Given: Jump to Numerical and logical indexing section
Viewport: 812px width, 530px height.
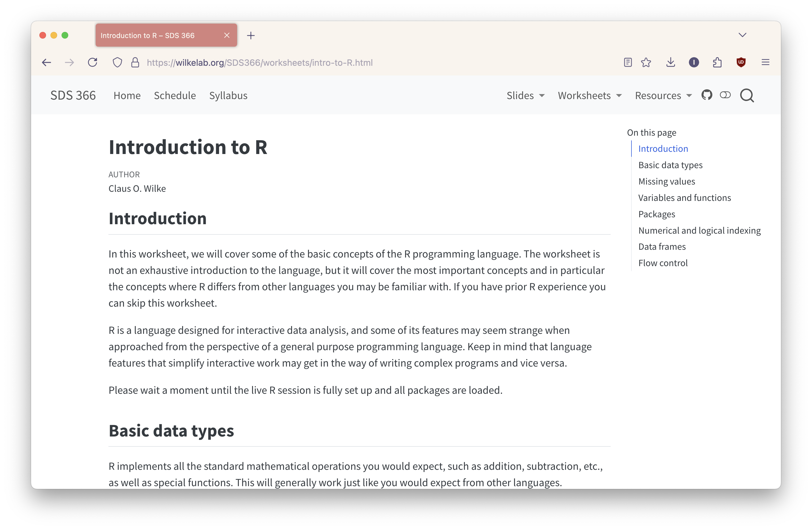Looking at the screenshot, I should 699,230.
